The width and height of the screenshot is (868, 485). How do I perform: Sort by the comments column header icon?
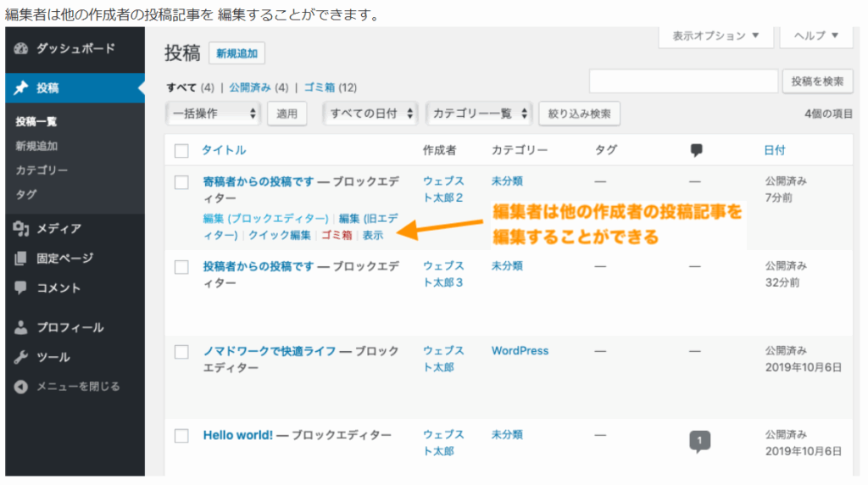coord(697,151)
